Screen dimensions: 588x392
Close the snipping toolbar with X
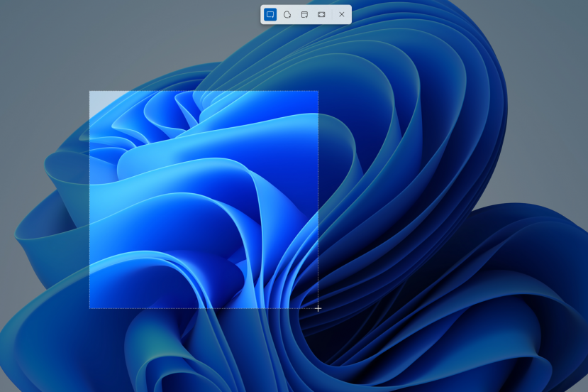point(342,14)
